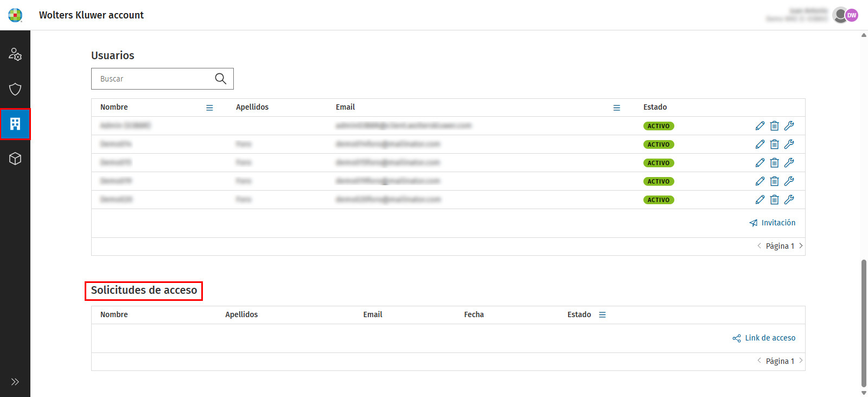
Task: Open the cube products sidebar icon
Action: tap(15, 159)
